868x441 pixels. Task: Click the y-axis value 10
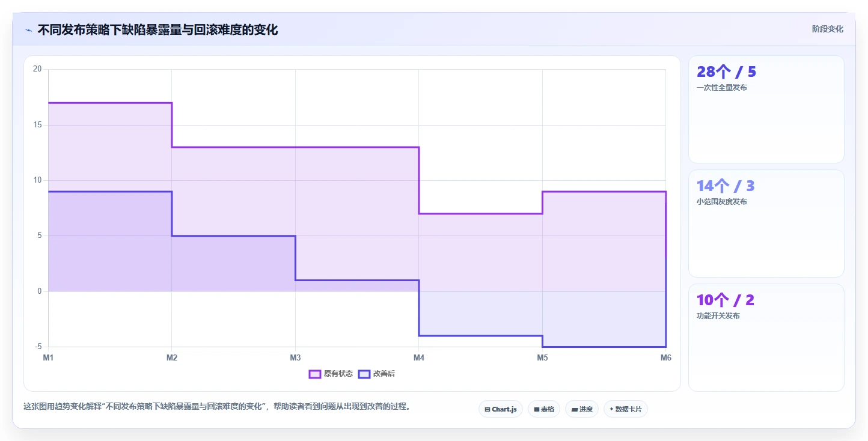point(37,180)
